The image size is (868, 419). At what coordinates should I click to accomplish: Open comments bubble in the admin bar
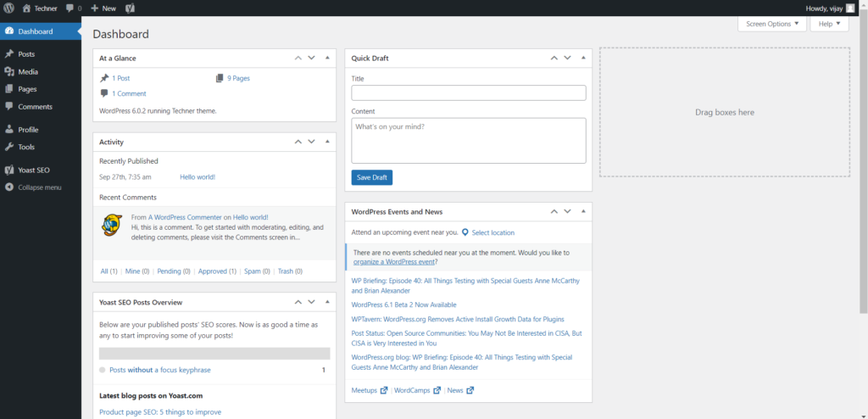tap(73, 8)
